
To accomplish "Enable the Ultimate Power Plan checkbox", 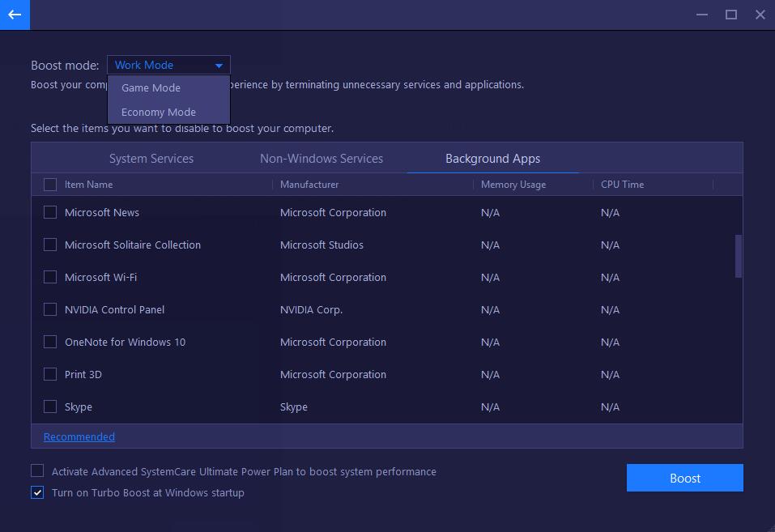I will click(37, 470).
